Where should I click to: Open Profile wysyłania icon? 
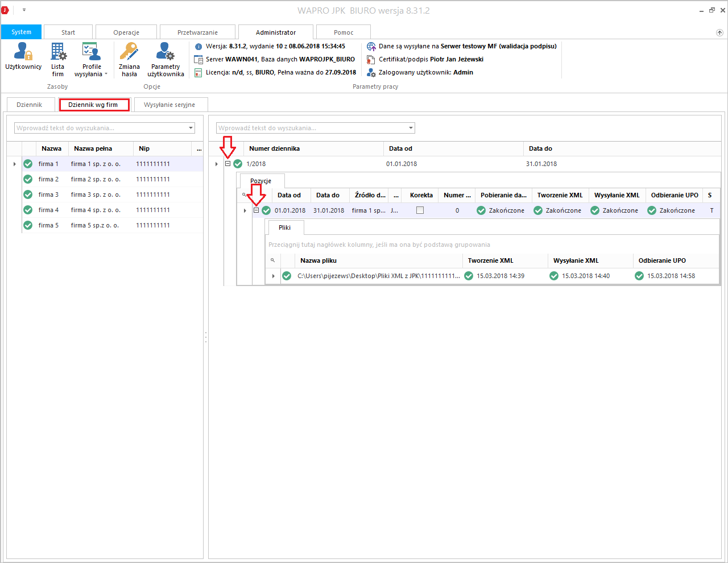(x=91, y=52)
